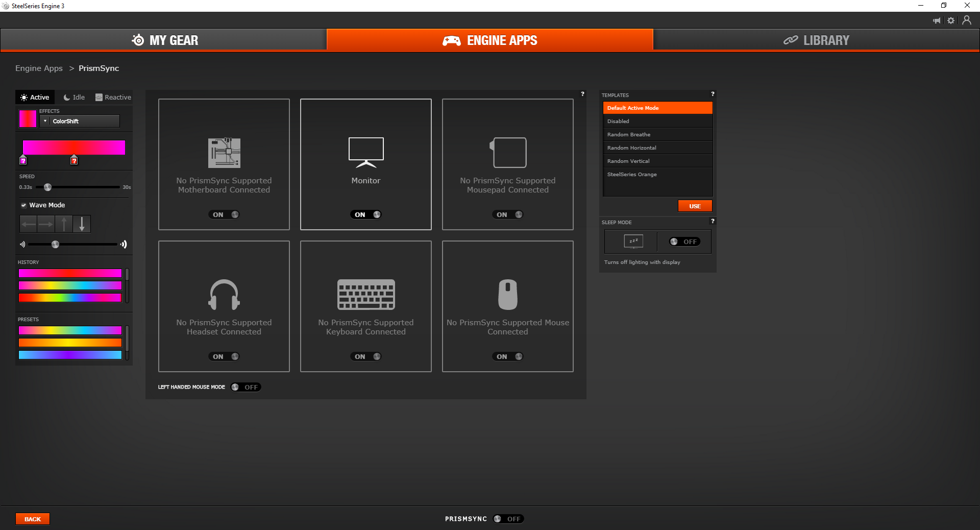Set wave direction to right arrow

(46, 224)
